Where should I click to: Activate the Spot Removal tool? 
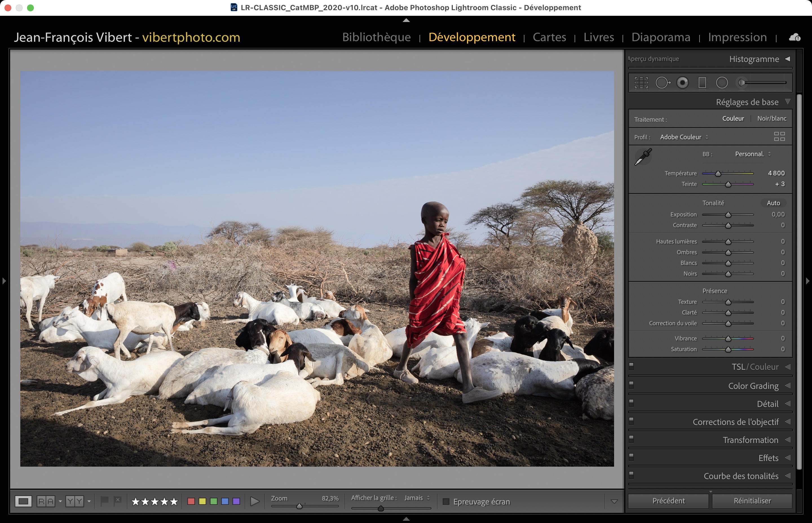tap(662, 83)
